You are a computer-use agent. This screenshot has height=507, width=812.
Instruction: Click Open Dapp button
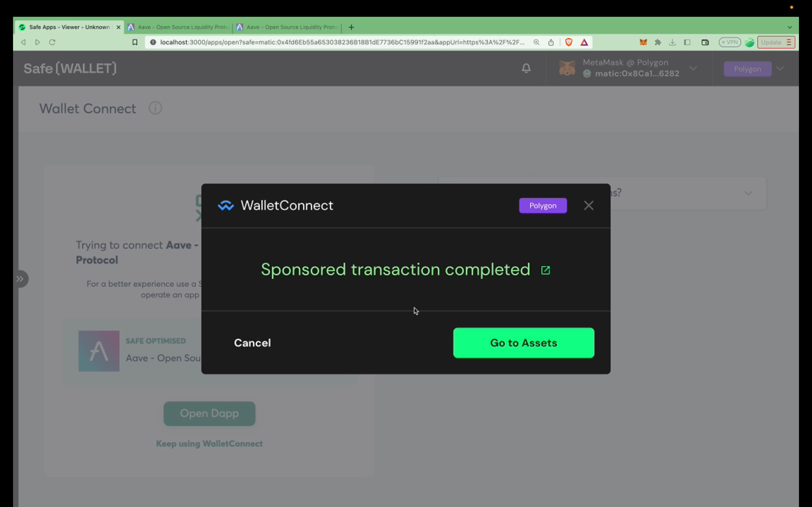[x=209, y=413]
